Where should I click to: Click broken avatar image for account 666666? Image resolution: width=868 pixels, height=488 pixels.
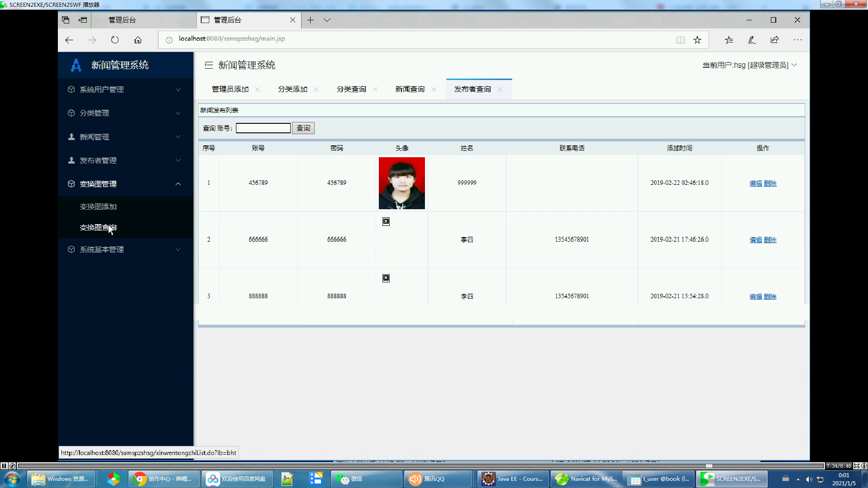[386, 221]
